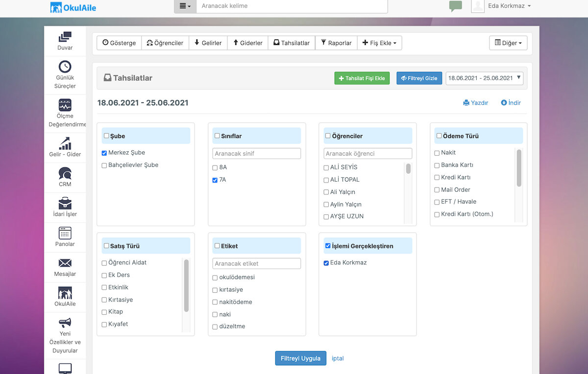The image size is (588, 374).
Task: Click the Aranacak etiket search field
Action: click(257, 263)
